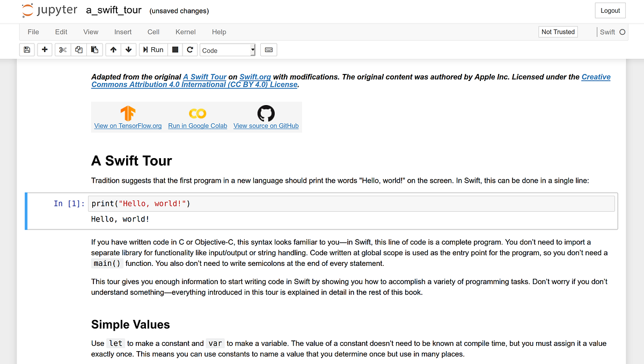Restart the kernel using refresh icon
This screenshot has width=644, height=364.
[190, 49]
